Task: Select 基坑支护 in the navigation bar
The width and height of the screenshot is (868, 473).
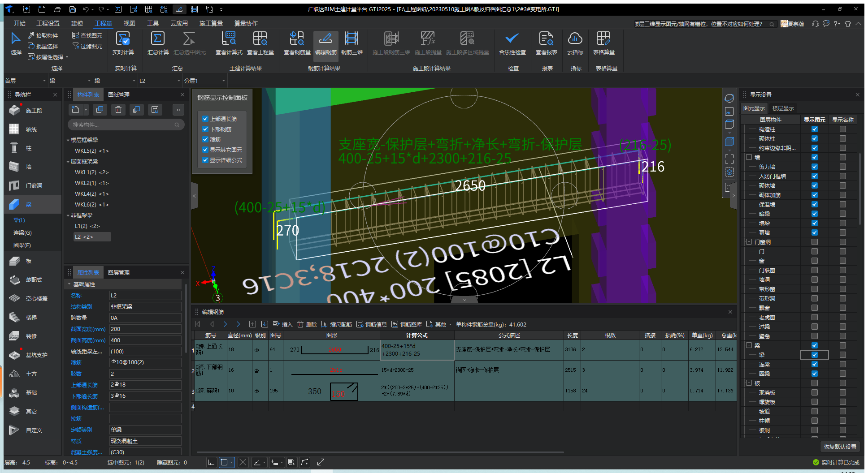Action: [x=36, y=355]
